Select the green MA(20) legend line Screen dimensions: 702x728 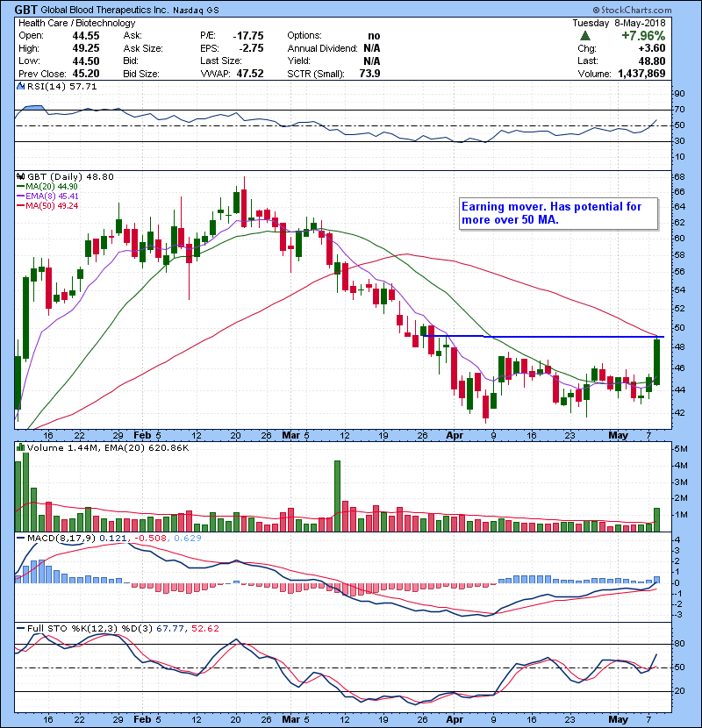[21, 187]
